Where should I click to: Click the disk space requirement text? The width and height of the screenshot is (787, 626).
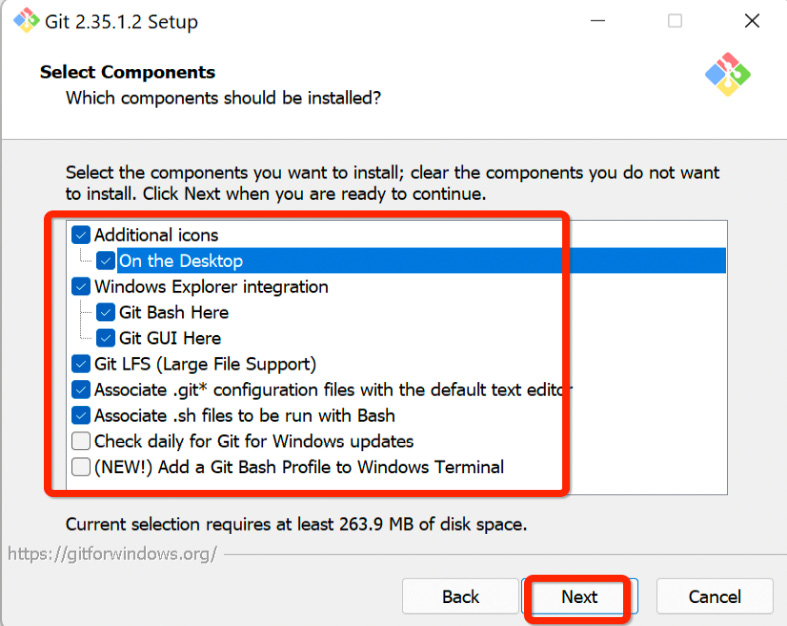coord(296,524)
